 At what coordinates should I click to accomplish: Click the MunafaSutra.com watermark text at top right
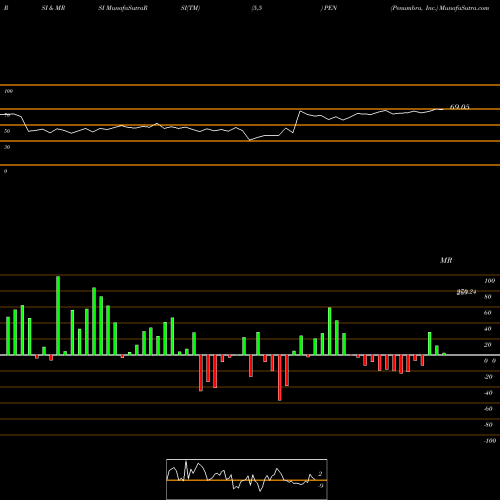tap(464, 8)
